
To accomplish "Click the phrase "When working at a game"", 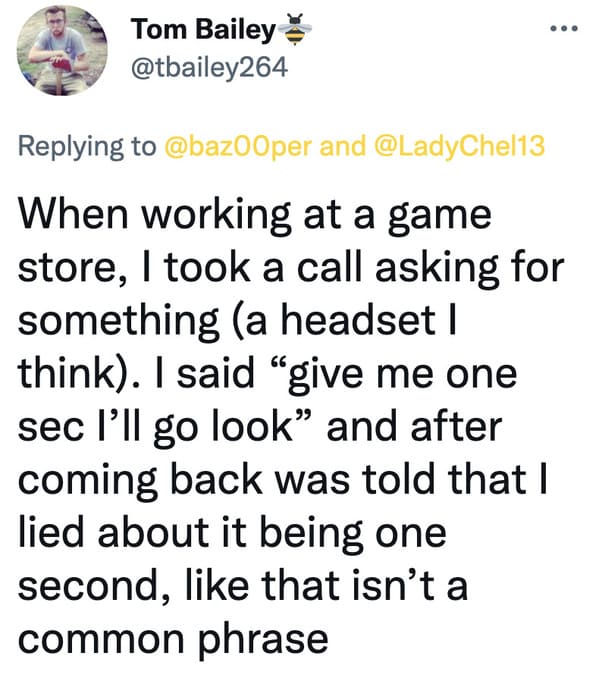I will pos(255,215).
